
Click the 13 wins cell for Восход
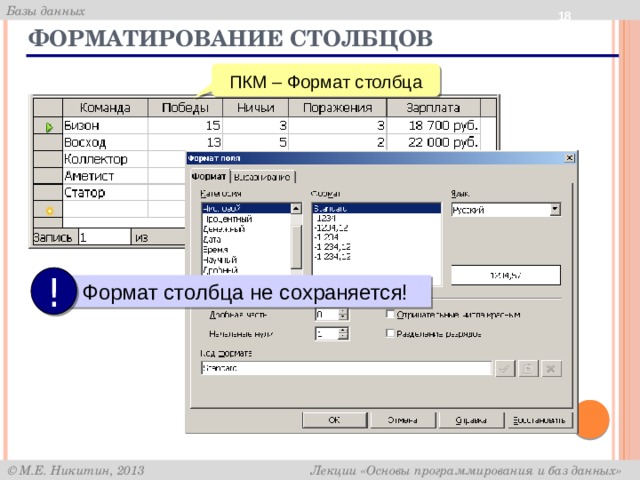[x=185, y=142]
